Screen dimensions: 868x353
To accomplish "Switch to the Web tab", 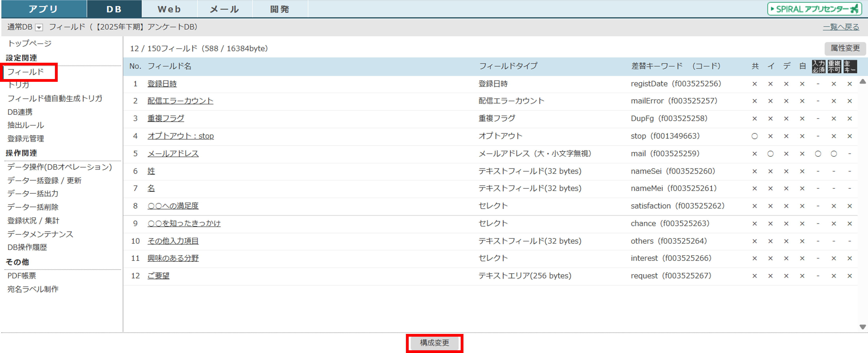I will point(169,9).
